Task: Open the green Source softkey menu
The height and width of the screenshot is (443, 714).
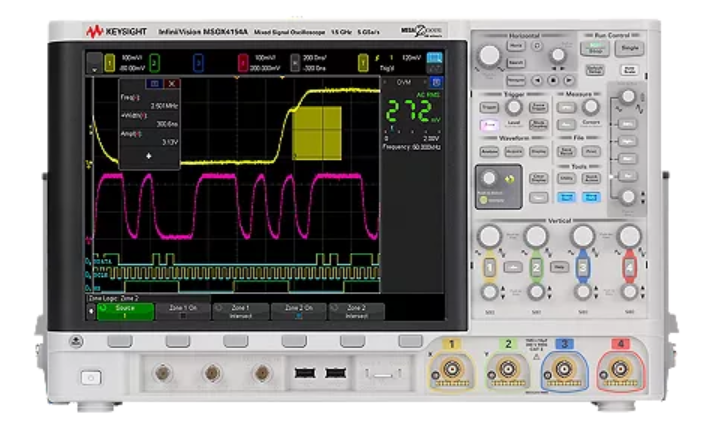Action: (125, 311)
